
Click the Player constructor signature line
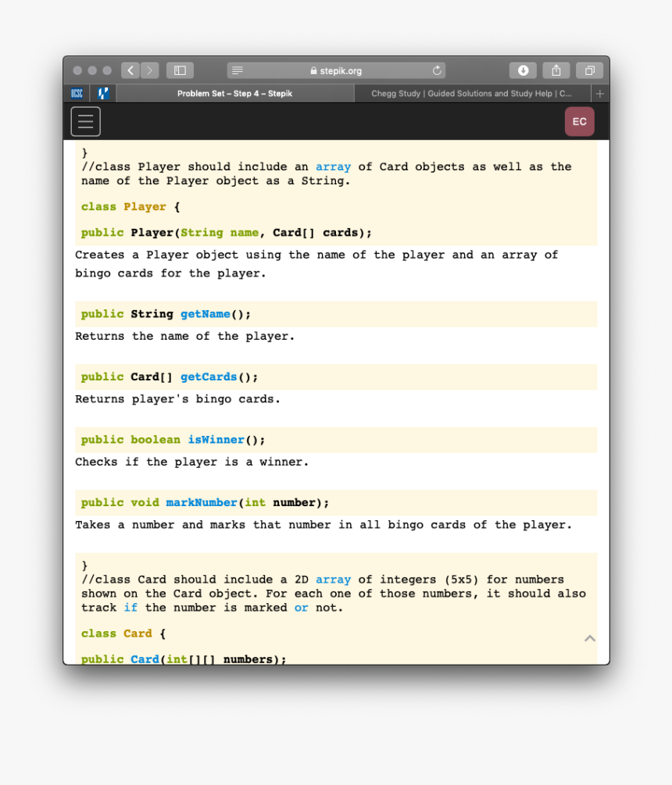click(x=227, y=233)
